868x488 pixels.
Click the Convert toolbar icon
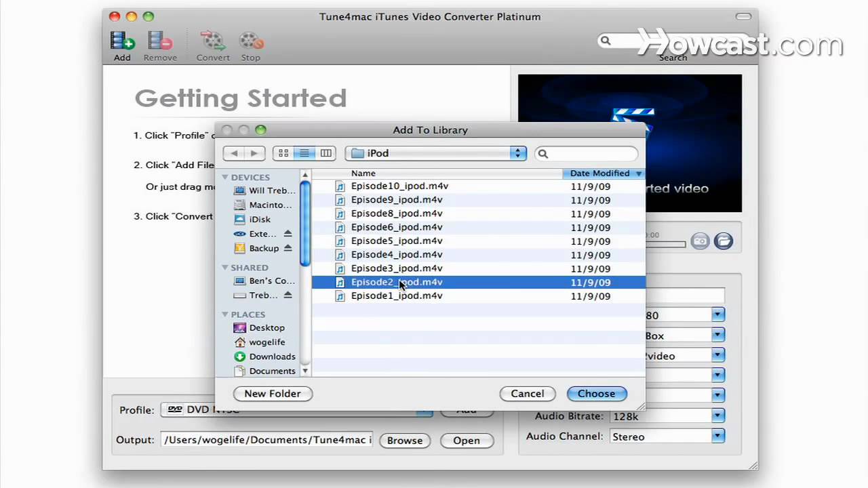(213, 42)
